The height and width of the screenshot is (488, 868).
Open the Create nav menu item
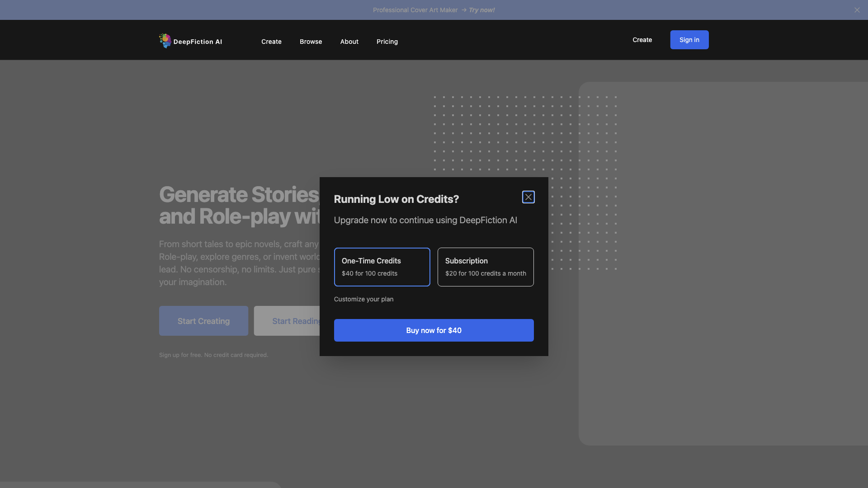tap(271, 42)
